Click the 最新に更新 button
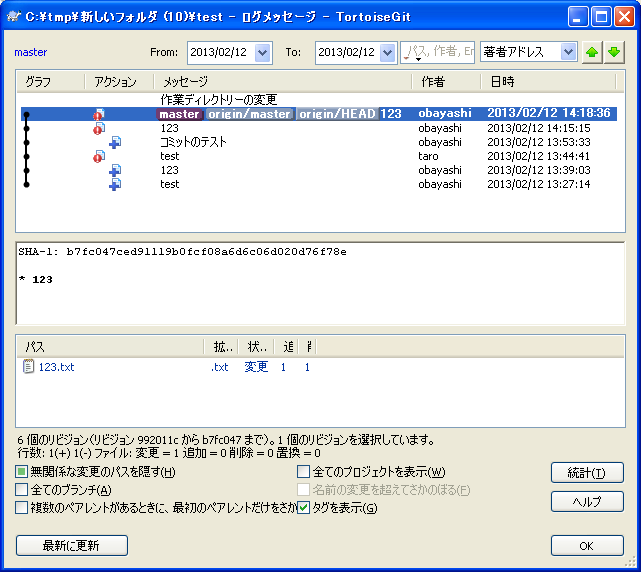The image size is (641, 572). 71,545
